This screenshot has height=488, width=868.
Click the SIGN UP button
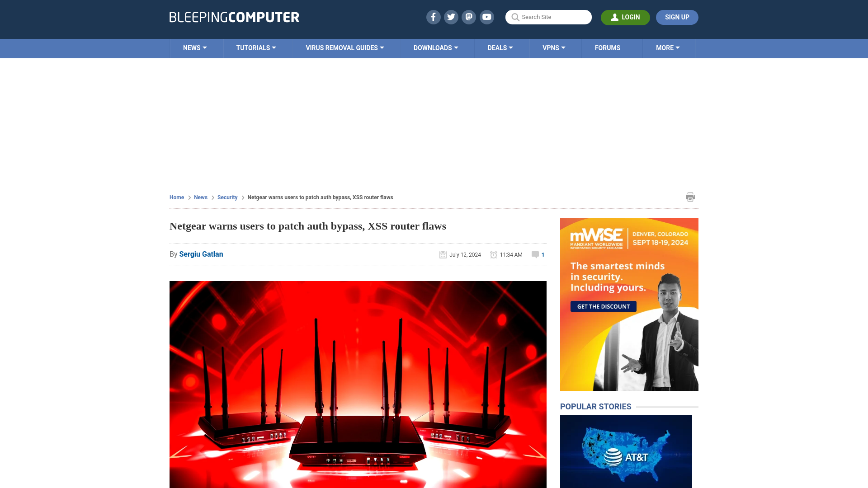coord(677,17)
